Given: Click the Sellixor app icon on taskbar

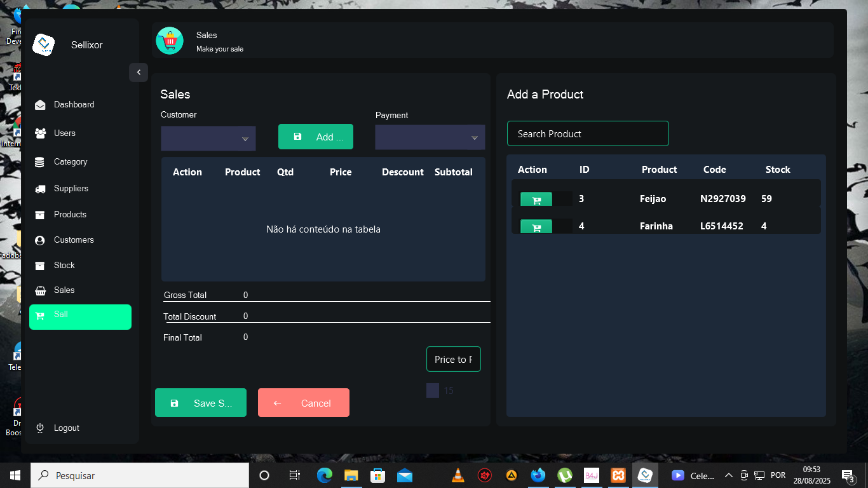Looking at the screenshot, I should tap(645, 475).
